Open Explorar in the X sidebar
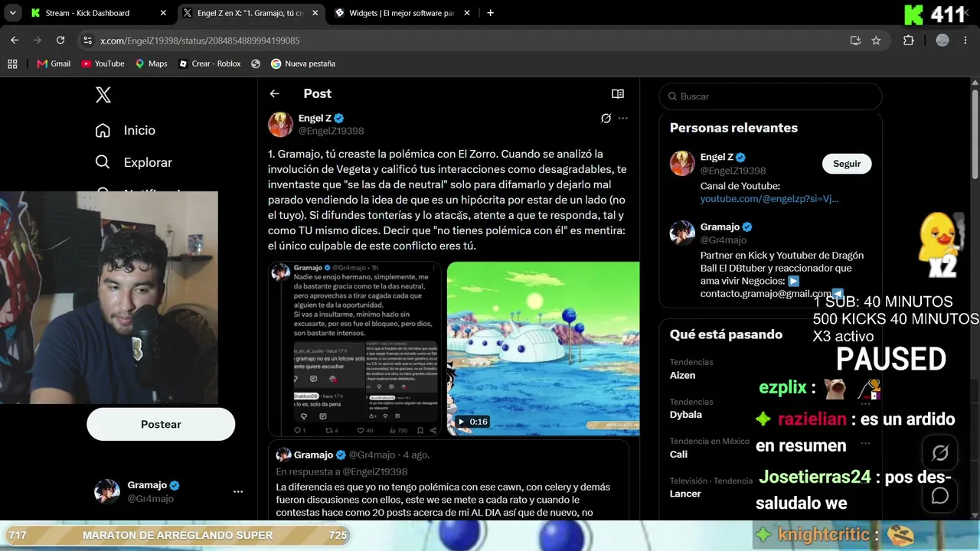This screenshot has height=551, width=980. pos(134,162)
